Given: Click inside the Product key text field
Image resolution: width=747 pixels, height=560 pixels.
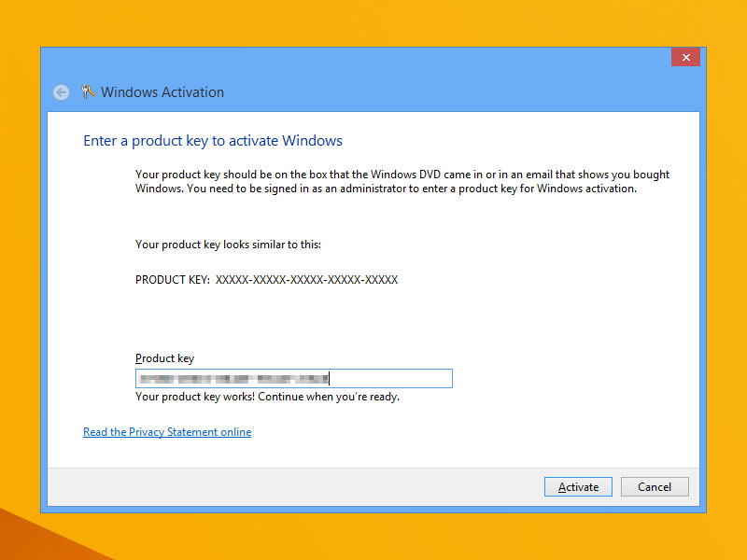Looking at the screenshot, I should (x=392, y=378).
